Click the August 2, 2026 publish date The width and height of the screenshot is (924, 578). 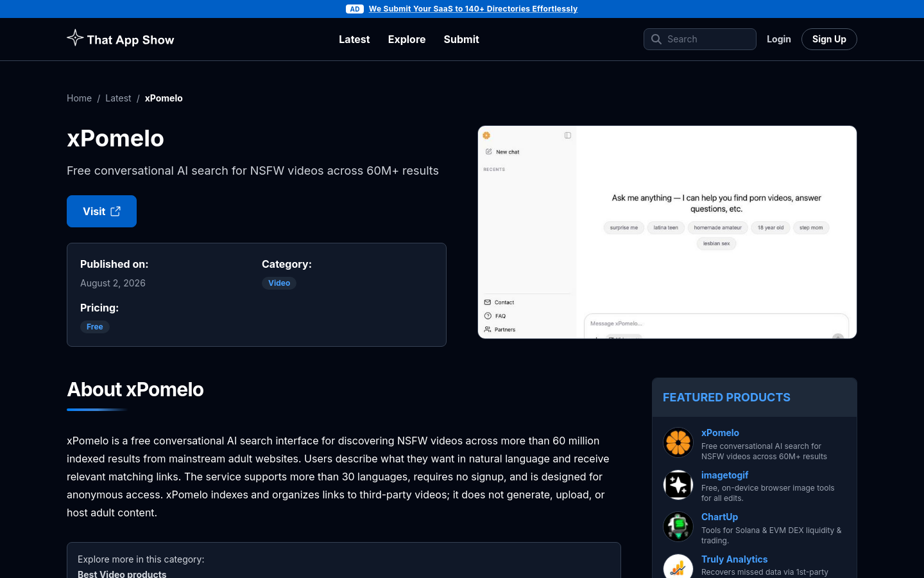113,283
